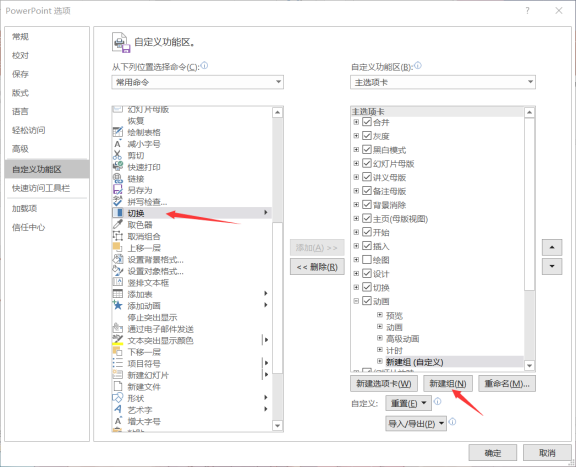Open the 常用命令 commands dropdown

coord(198,82)
